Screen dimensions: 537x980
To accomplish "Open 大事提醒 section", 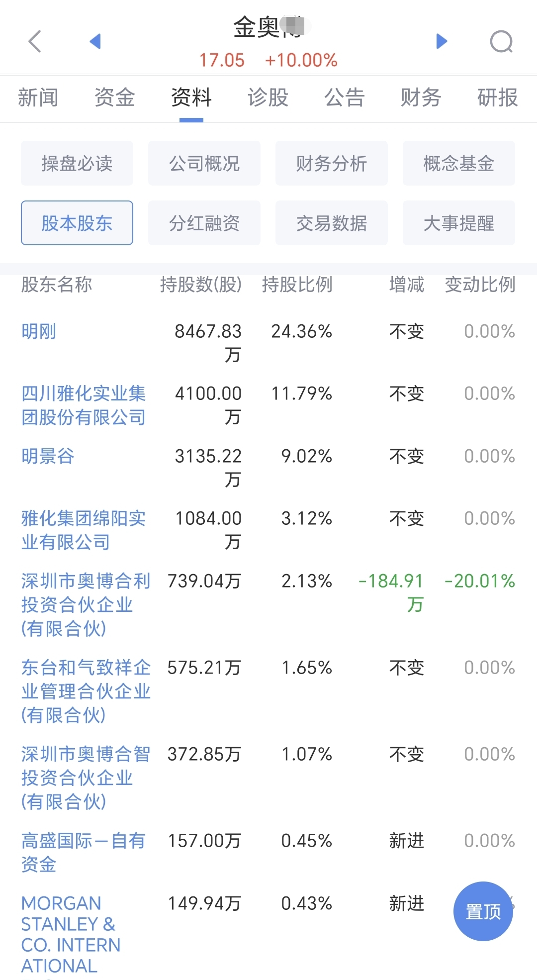I will coord(459,223).
